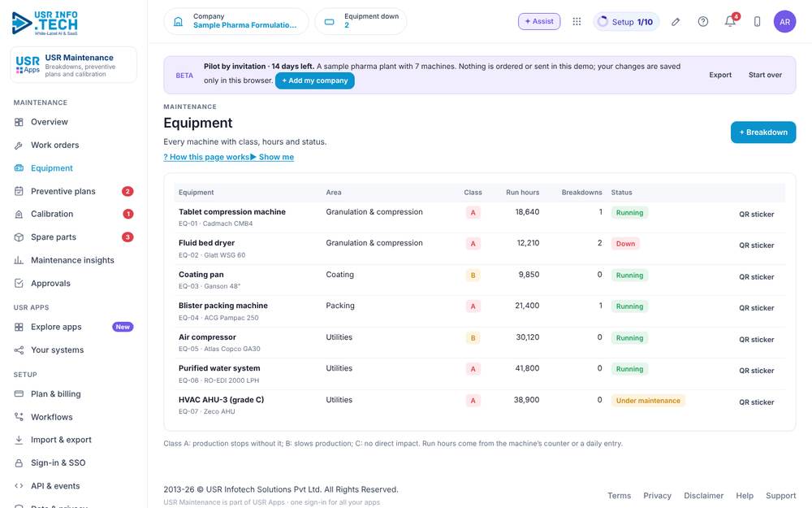The width and height of the screenshot is (812, 508).
Task: Click Add my company button
Action: (x=315, y=80)
